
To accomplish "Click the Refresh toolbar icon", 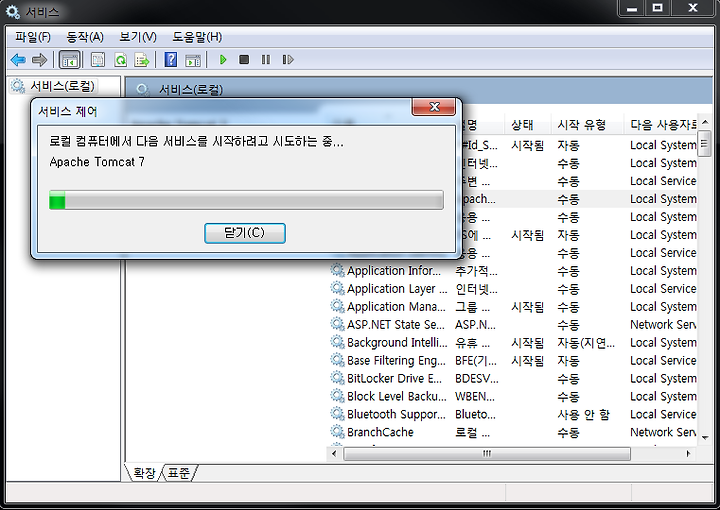I will (x=120, y=60).
